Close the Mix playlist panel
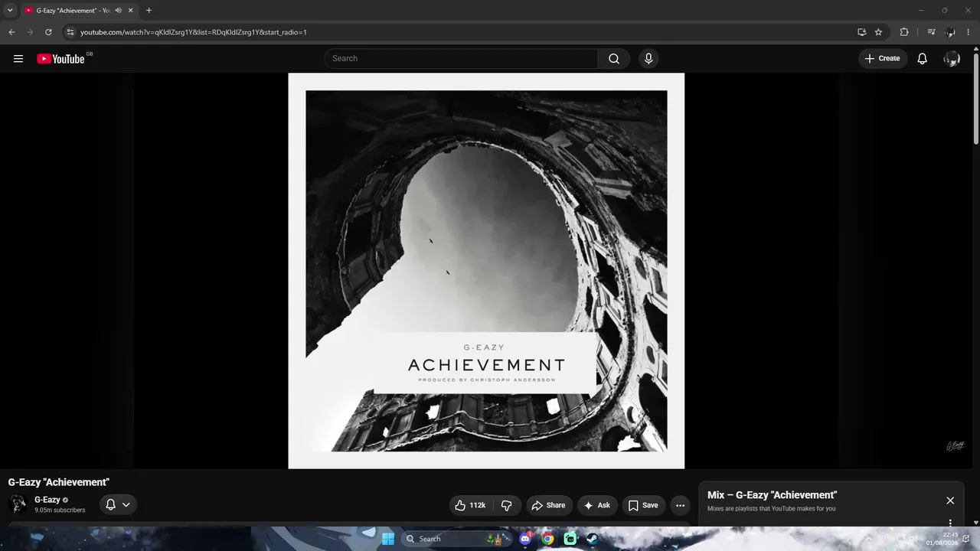 coord(950,500)
